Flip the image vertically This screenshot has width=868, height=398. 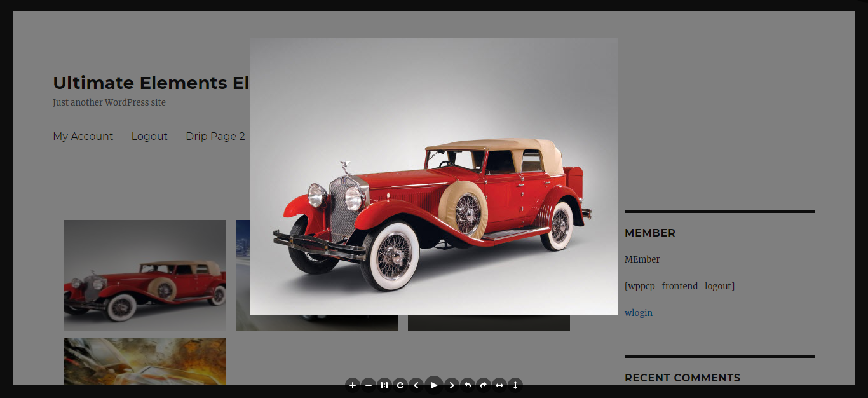tap(515, 385)
